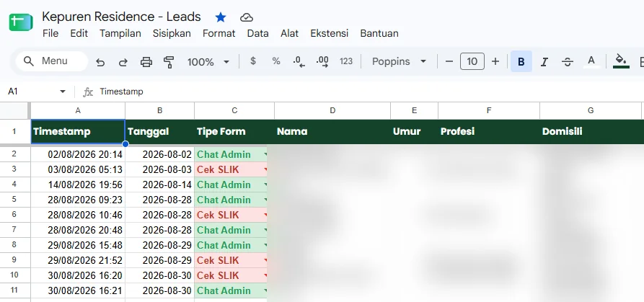The height and width of the screenshot is (302, 644).
Task: Open the zoom 100% dropdown
Action: coord(208,62)
